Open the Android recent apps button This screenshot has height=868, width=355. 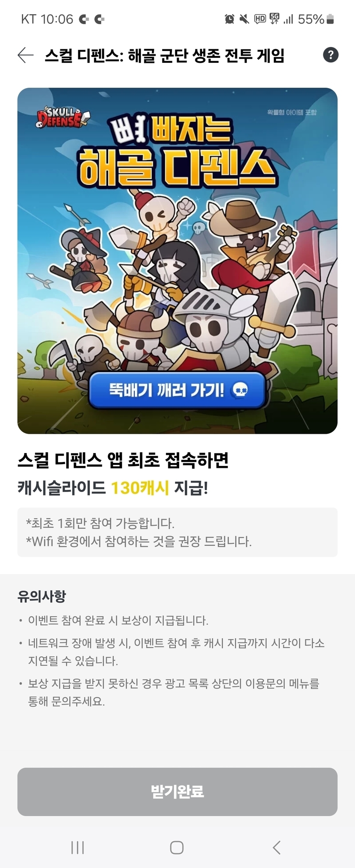(x=77, y=847)
